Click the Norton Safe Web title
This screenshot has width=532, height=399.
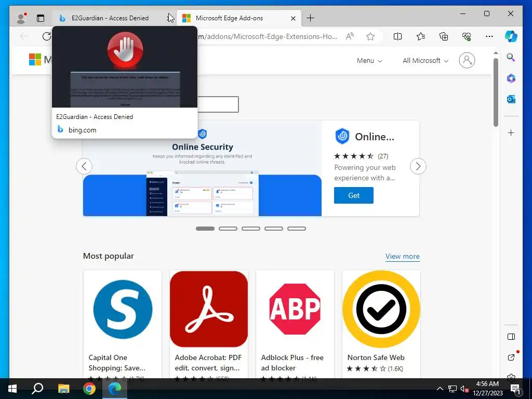click(376, 357)
